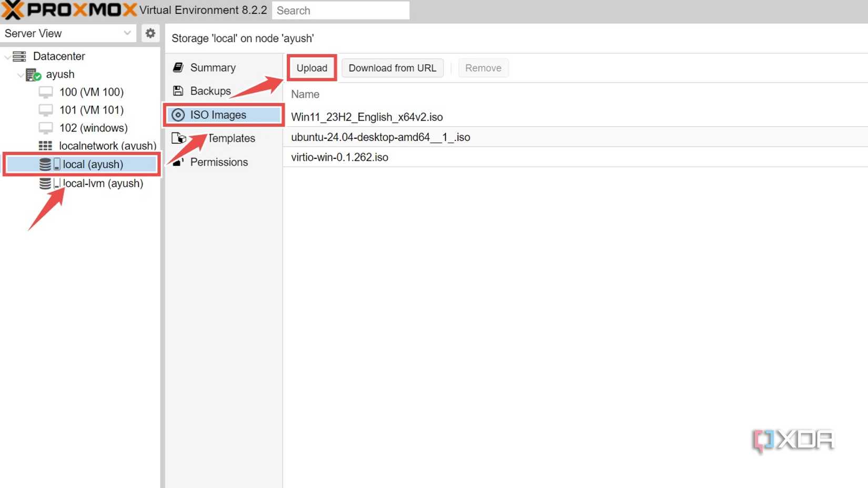Click the localnetwork grid icon
Screen dimensions: 868x488
click(45, 146)
